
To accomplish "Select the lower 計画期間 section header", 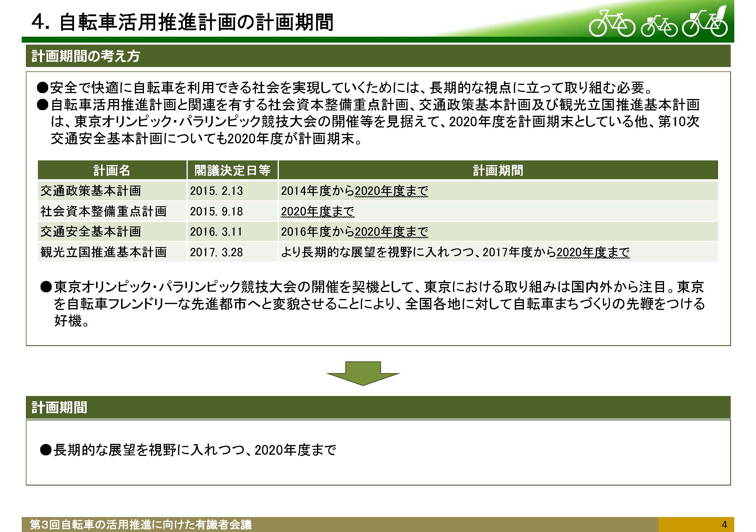I will (x=378, y=407).
